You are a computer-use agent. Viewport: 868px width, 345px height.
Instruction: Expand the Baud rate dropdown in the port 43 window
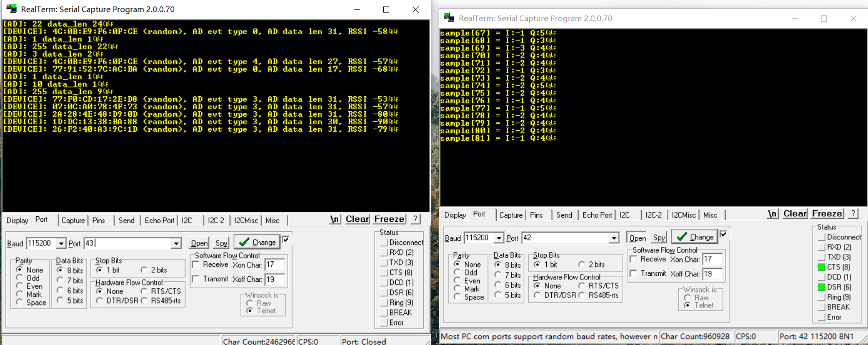coord(61,243)
